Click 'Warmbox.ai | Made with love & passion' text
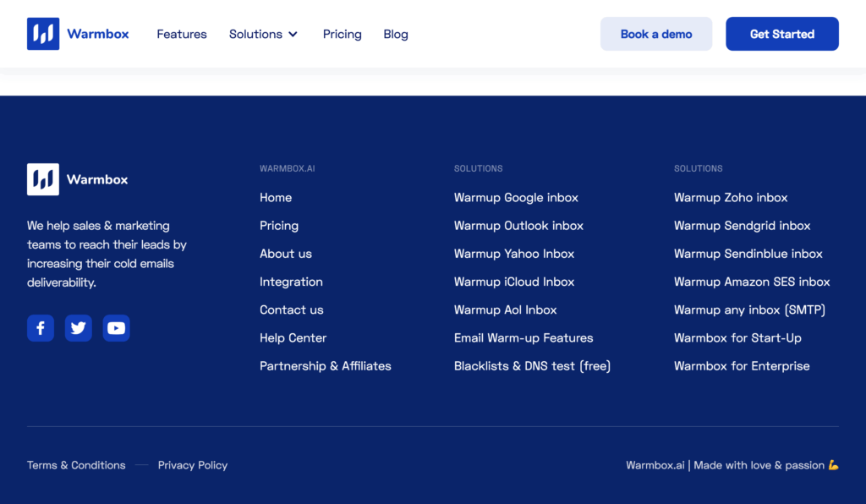The height and width of the screenshot is (504, 866). tap(732, 465)
